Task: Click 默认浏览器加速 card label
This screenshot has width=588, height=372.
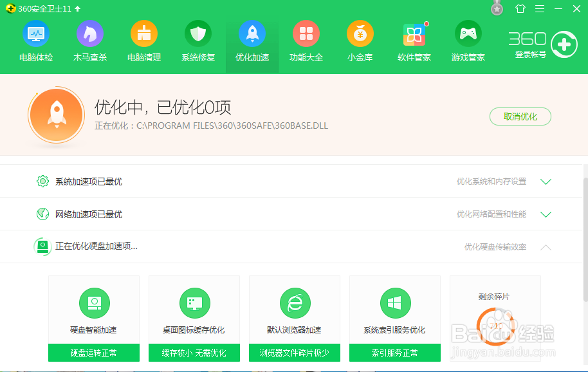Action: 295,330
